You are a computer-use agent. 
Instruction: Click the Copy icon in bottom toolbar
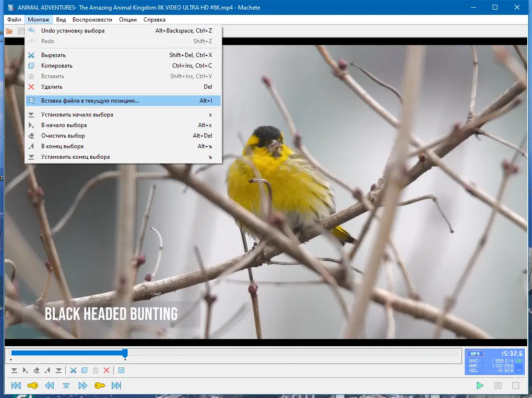[84, 370]
